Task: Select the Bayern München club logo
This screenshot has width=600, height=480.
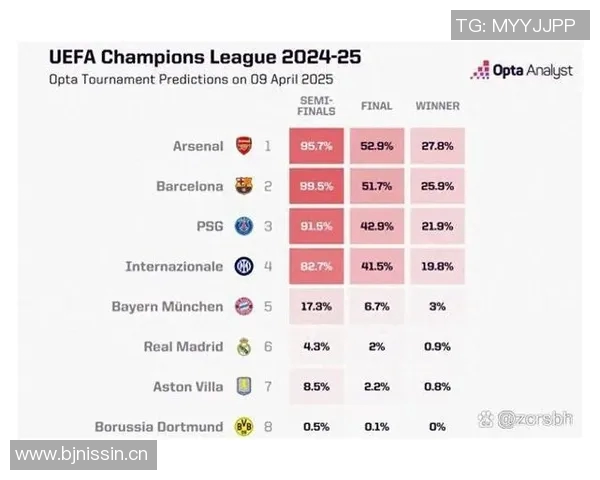Action: click(x=243, y=306)
